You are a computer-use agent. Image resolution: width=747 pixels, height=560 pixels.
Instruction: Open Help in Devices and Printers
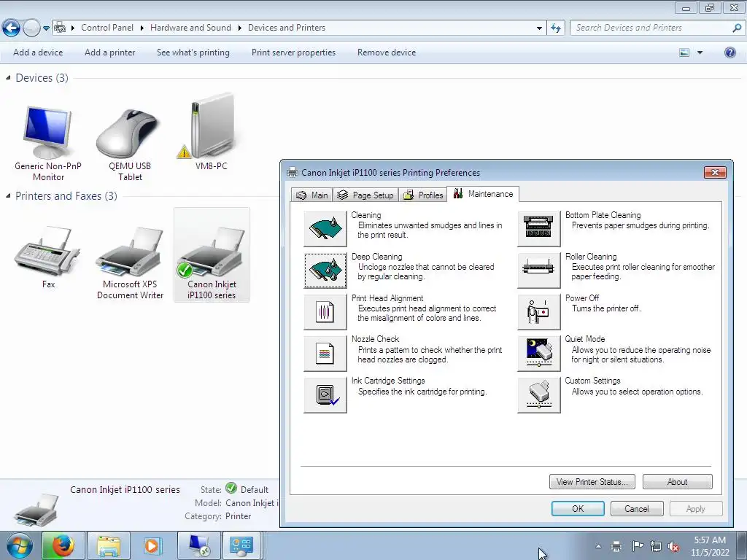[x=729, y=52]
